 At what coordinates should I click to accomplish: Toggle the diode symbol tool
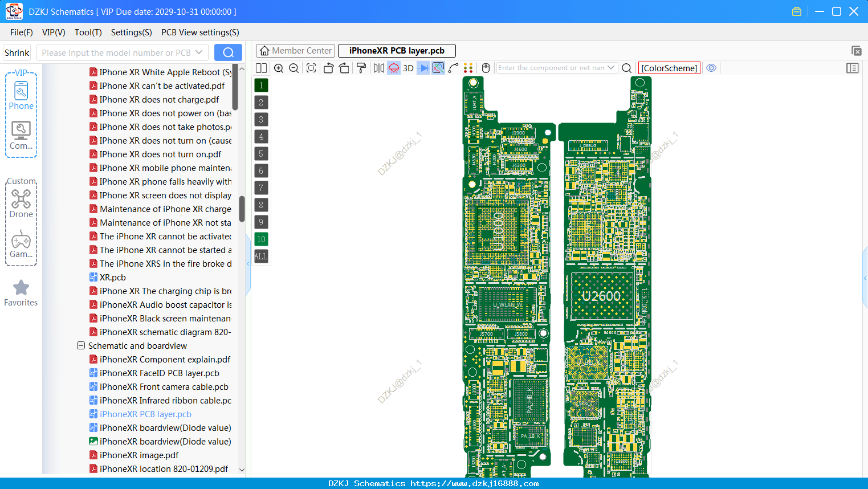pos(423,68)
